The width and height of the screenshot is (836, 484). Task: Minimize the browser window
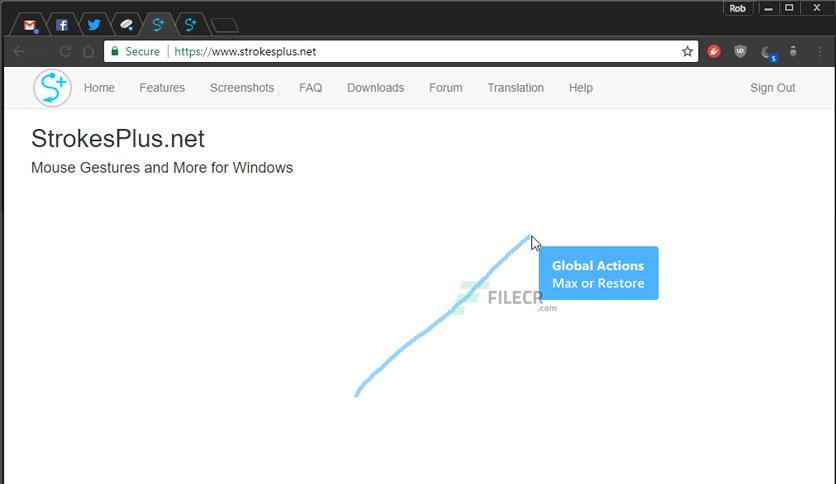[x=768, y=8]
